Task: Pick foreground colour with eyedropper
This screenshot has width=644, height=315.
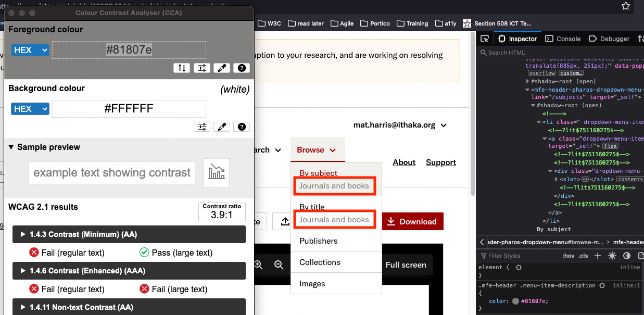Action: pyautogui.click(x=221, y=68)
